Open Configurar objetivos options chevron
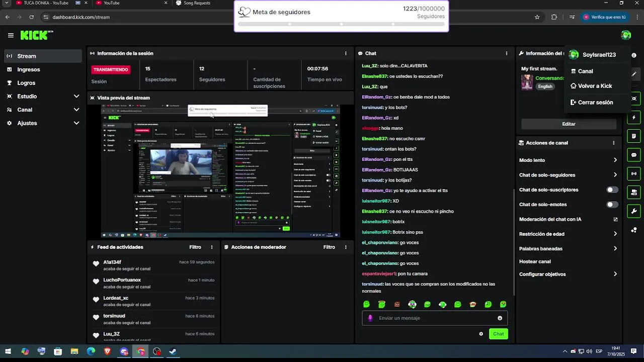Screen dimensions: 644x362 pyautogui.click(x=615, y=275)
